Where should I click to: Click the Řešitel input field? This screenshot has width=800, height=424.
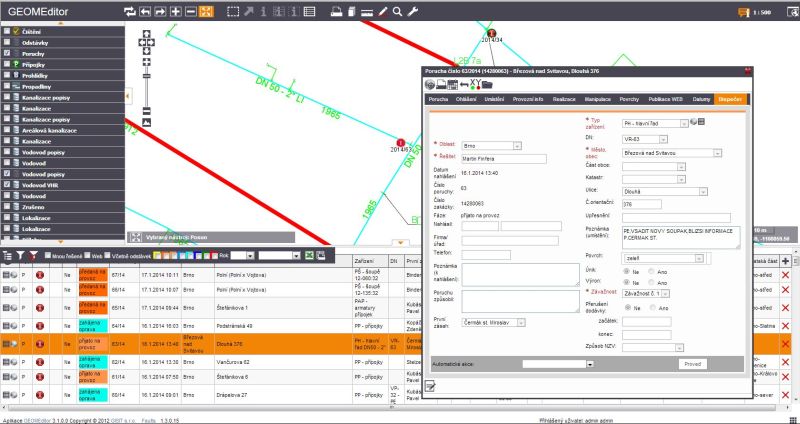504,159
